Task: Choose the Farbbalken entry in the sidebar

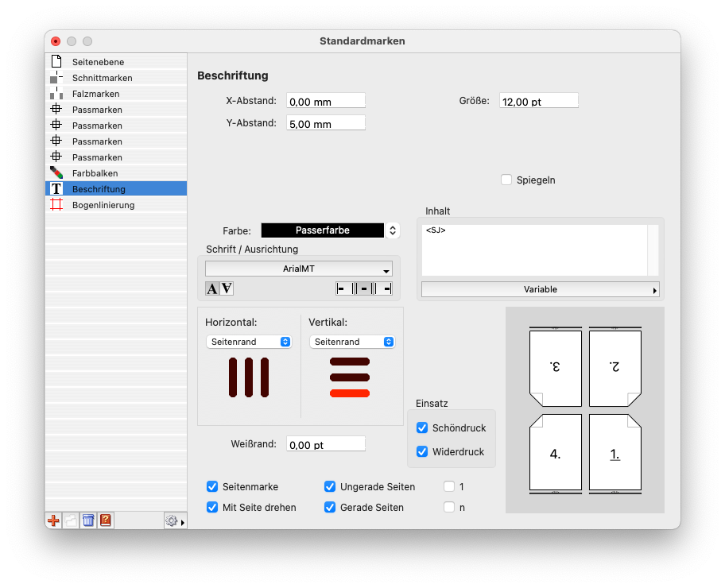Action: pos(116,173)
